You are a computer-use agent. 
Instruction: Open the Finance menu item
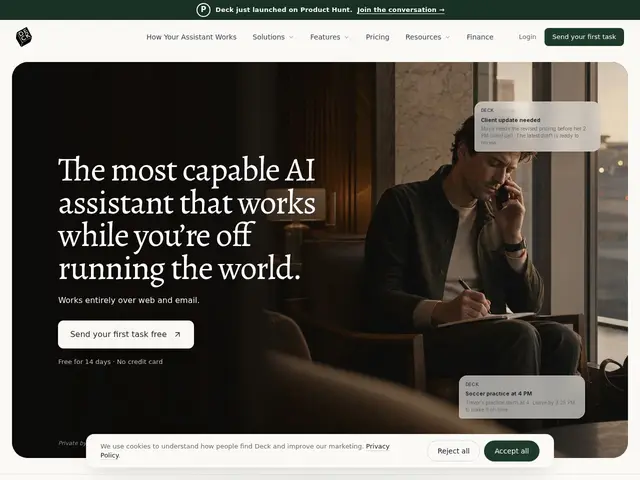coord(480,37)
